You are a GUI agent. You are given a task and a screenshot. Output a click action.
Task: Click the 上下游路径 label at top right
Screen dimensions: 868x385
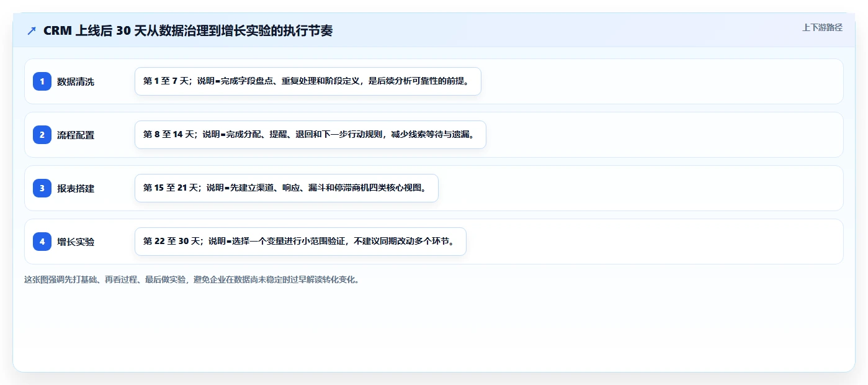click(x=822, y=27)
